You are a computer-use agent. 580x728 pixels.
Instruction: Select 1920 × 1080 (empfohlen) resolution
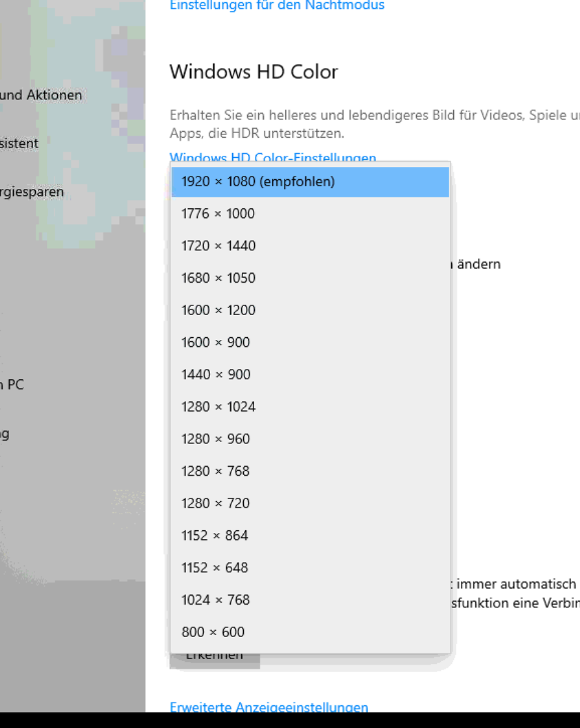[x=310, y=181]
